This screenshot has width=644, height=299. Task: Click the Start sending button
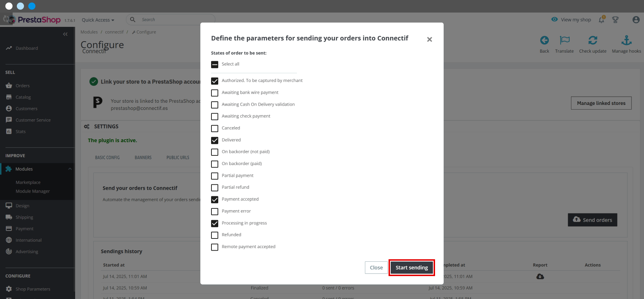coord(412,267)
